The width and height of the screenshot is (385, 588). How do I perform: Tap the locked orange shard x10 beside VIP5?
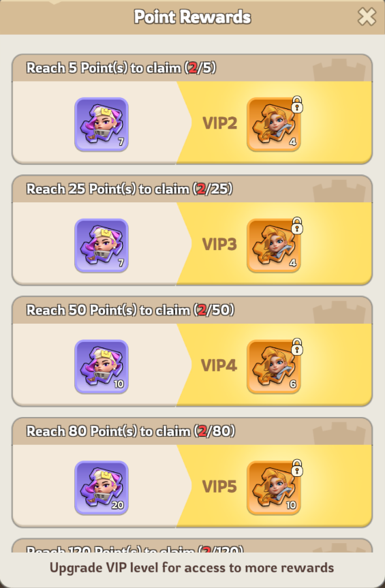pos(274,488)
